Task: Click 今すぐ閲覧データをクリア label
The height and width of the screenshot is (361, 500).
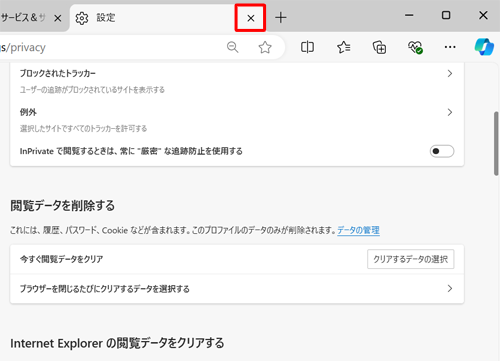Action: click(61, 259)
